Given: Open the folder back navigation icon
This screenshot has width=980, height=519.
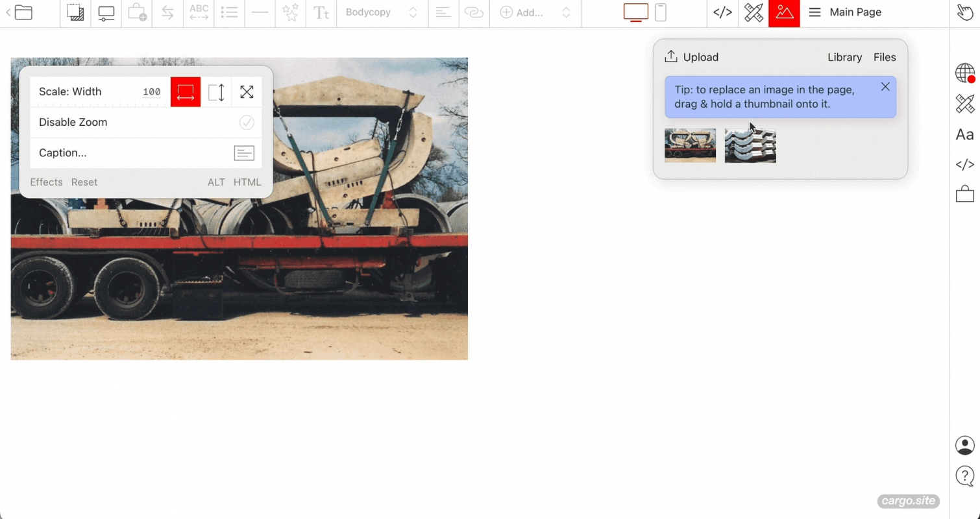Looking at the screenshot, I should [19, 12].
